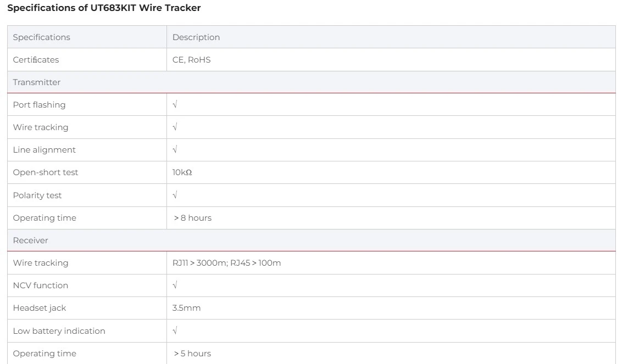
Task: Select the Description column header
Action: 196,37
